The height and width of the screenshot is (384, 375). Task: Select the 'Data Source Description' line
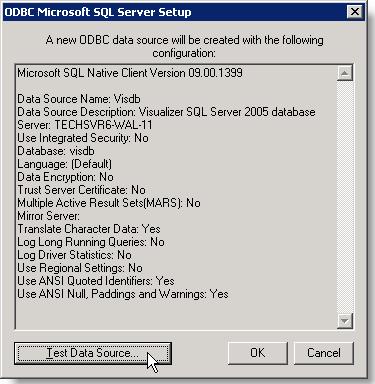pyautogui.click(x=166, y=112)
